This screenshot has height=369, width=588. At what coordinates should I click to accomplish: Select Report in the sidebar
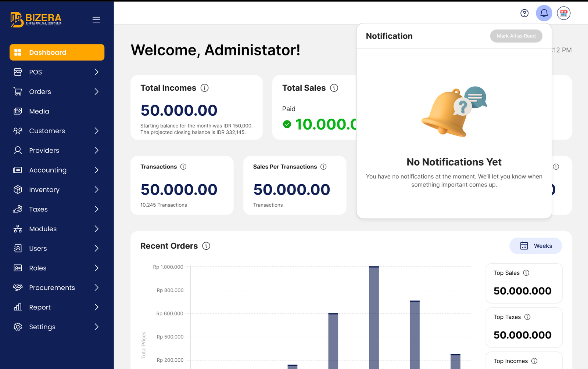coord(57,307)
